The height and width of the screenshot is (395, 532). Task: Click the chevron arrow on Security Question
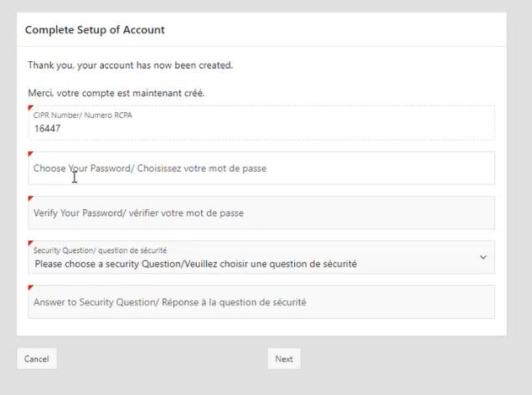click(483, 258)
